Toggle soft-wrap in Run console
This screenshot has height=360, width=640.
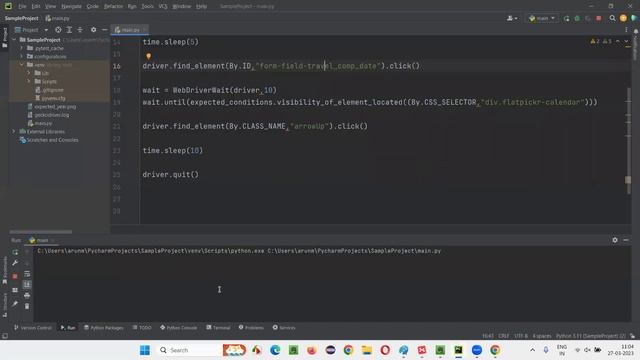tap(27, 274)
